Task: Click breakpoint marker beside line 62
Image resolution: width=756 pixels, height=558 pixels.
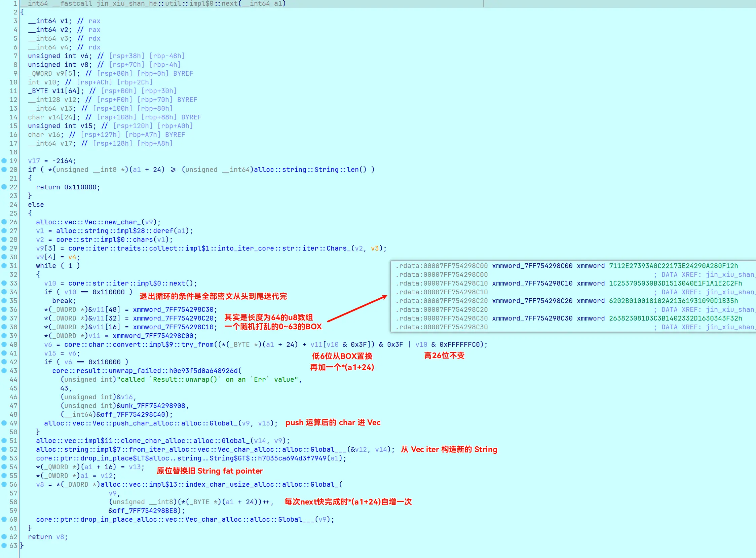Action: (x=4, y=537)
